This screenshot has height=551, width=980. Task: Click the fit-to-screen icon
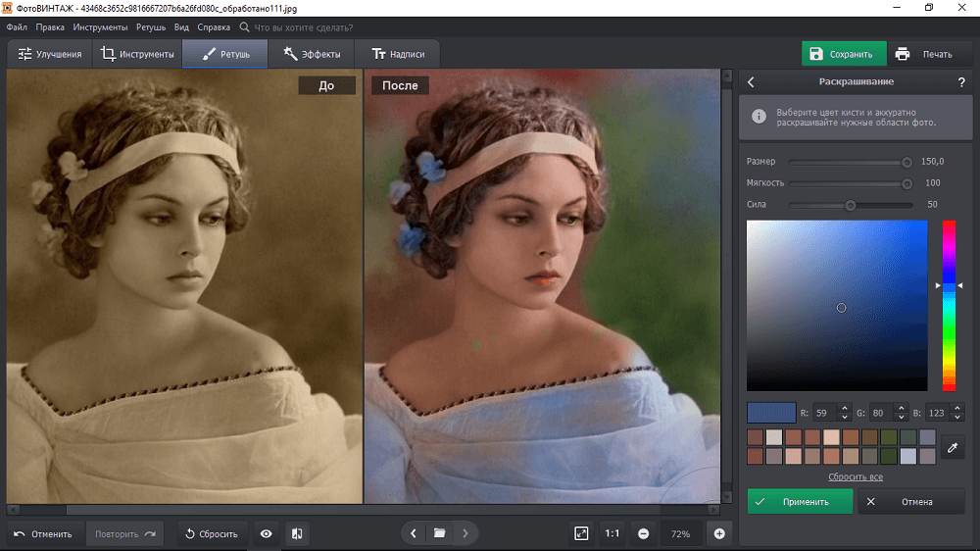[581, 533]
